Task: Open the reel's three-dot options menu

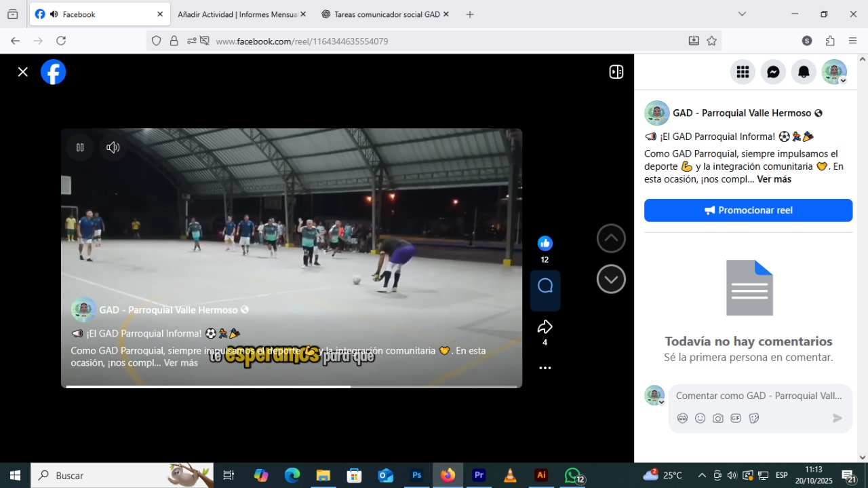Action: [545, 368]
